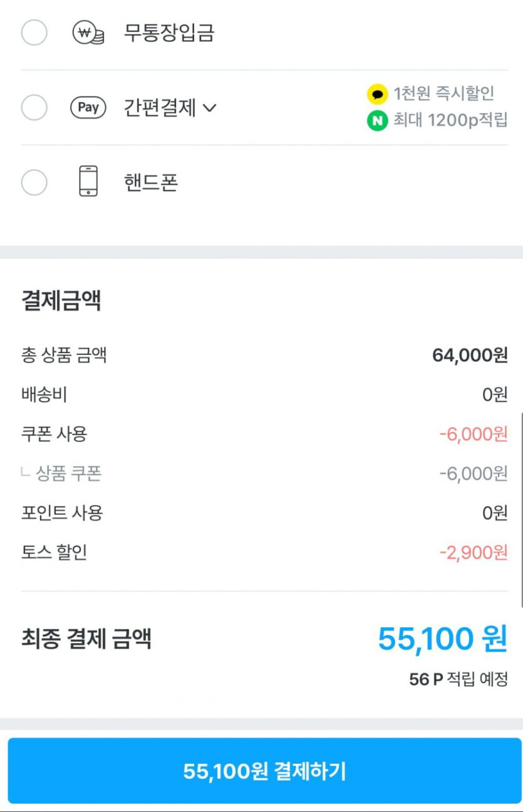This screenshot has height=812, width=523.
Task: Click the mobile phone payment icon
Action: pyautogui.click(x=88, y=182)
